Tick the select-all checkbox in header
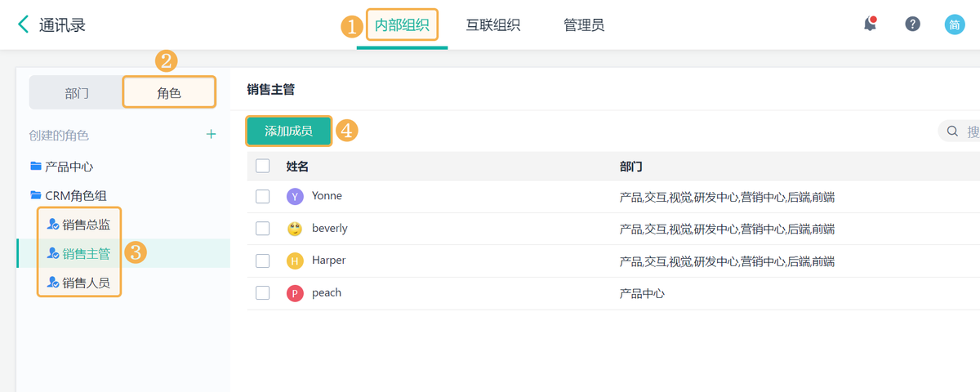Image resolution: width=980 pixels, height=392 pixels. click(x=263, y=166)
